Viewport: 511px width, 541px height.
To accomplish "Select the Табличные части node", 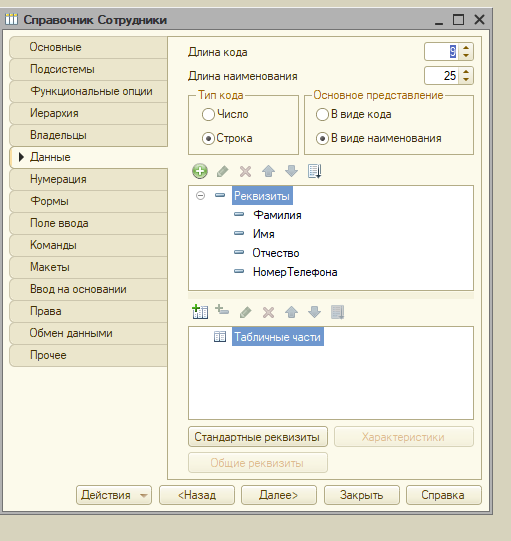I will (x=278, y=337).
